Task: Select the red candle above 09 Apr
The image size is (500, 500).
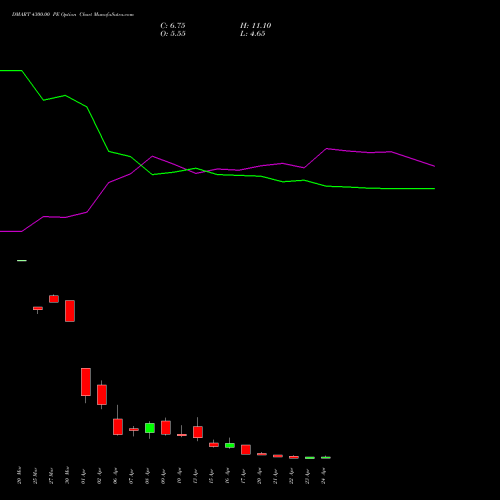Action: pyautogui.click(x=166, y=428)
